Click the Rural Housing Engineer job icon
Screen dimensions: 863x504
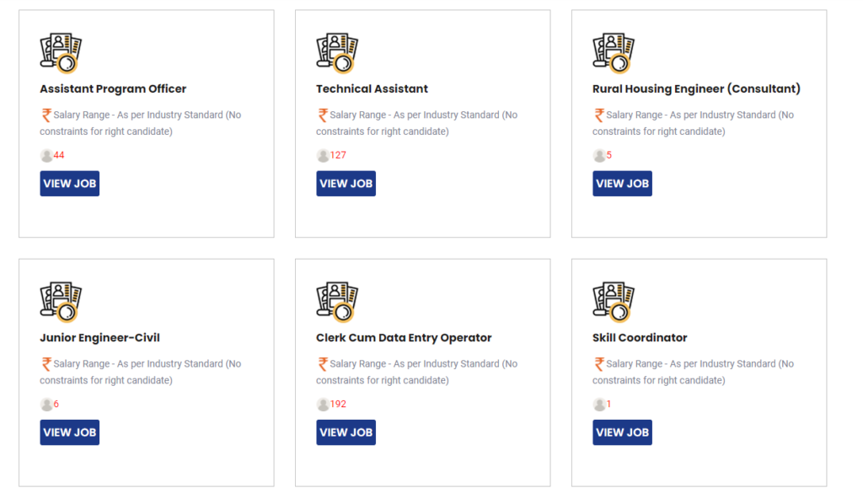pos(614,52)
